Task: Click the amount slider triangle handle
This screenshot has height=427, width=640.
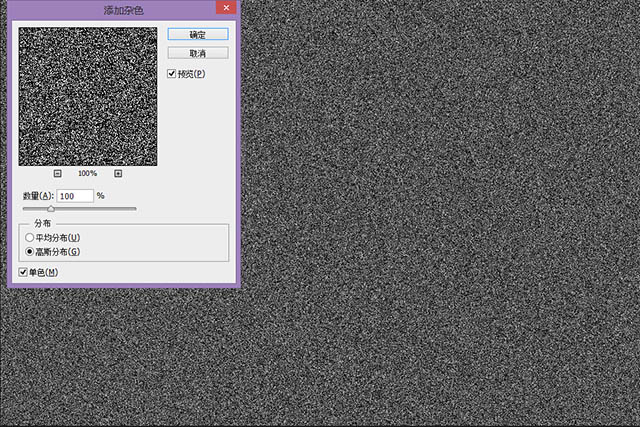Action: (x=51, y=209)
